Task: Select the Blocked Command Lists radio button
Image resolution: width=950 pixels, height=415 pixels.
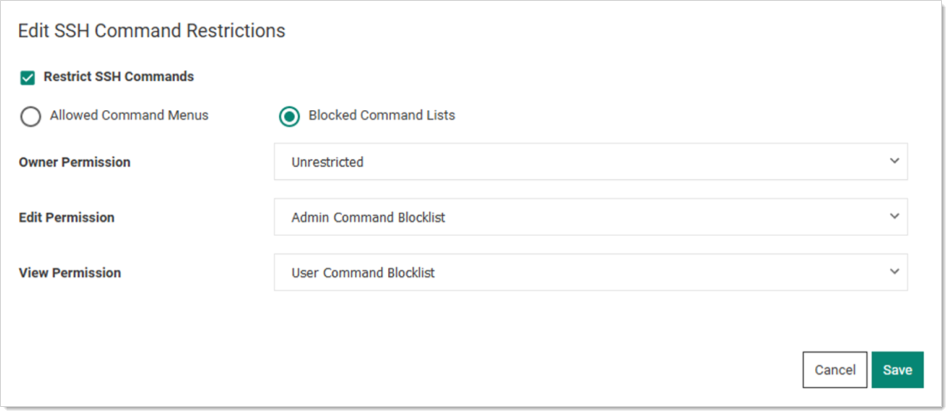Action: 289,116
